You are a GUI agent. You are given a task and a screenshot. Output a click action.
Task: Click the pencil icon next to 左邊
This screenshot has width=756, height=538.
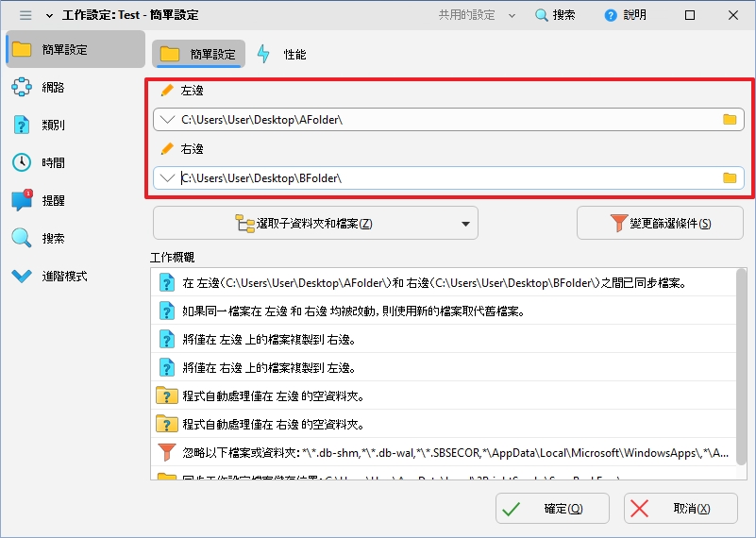click(x=167, y=91)
